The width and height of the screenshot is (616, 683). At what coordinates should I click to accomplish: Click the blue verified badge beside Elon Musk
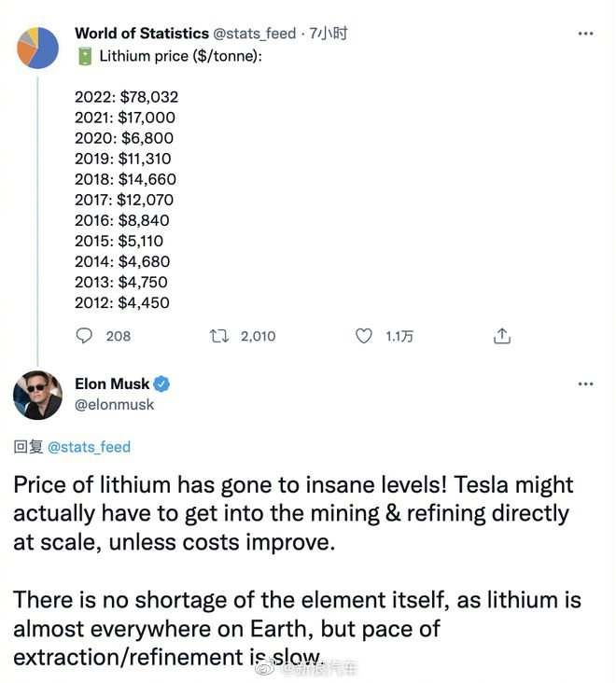161,384
